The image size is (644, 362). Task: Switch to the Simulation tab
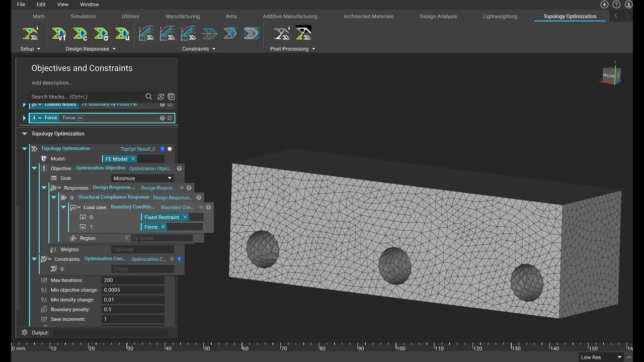point(83,17)
